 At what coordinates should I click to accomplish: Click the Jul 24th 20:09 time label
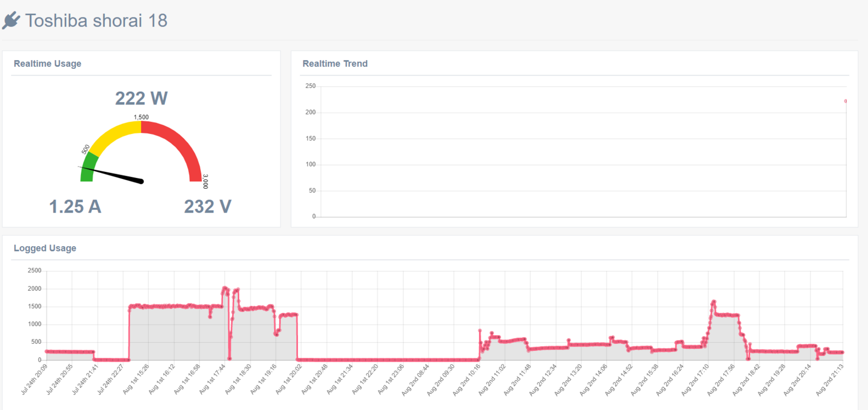34,379
